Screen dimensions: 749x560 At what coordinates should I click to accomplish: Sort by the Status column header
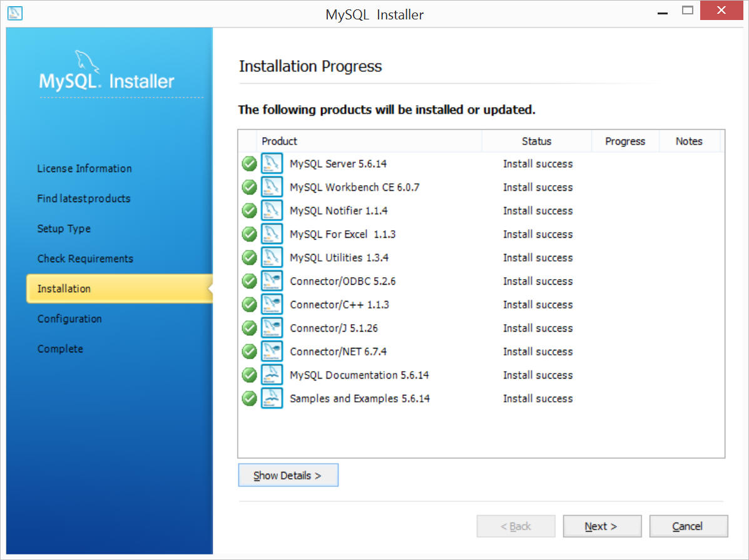point(536,141)
